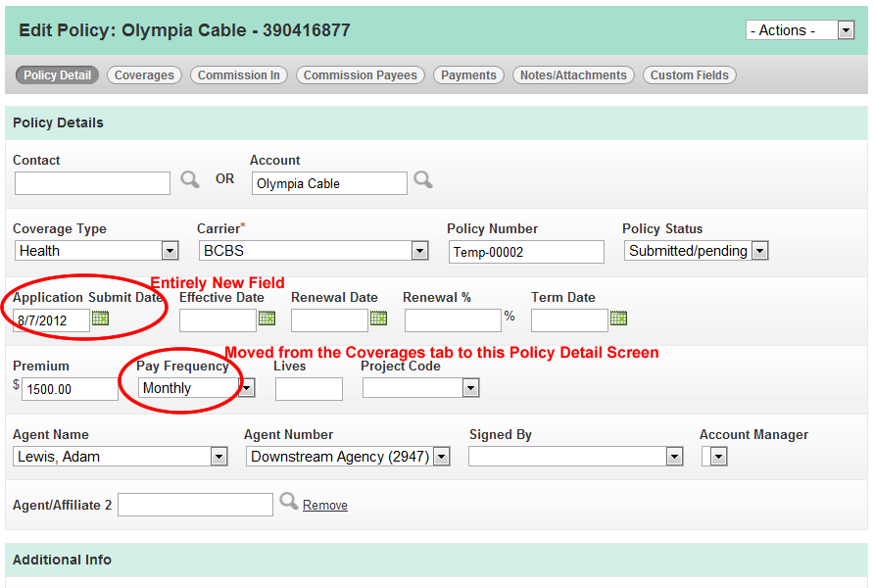This screenshot has height=588, width=873.
Task: Open the Renewal Date calendar picker
Action: click(378, 318)
